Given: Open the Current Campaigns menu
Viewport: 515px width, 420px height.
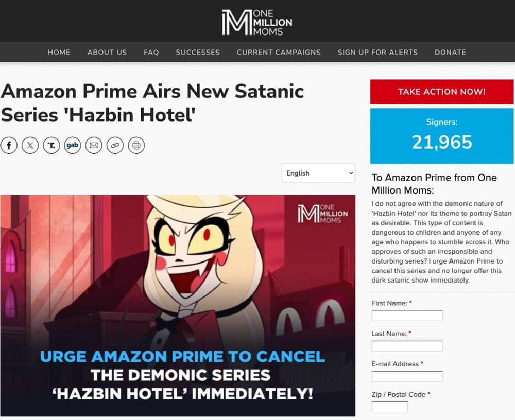Looking at the screenshot, I should (279, 52).
